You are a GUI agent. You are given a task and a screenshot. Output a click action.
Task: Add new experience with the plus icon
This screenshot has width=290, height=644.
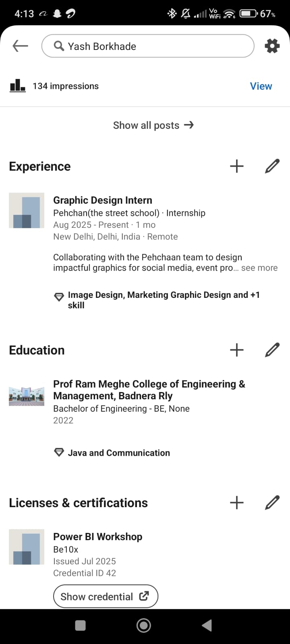click(x=237, y=166)
